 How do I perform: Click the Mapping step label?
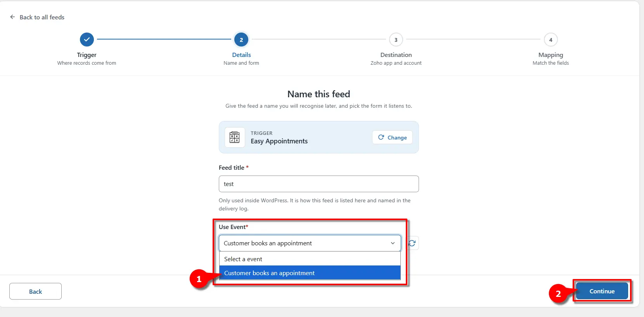point(551,55)
